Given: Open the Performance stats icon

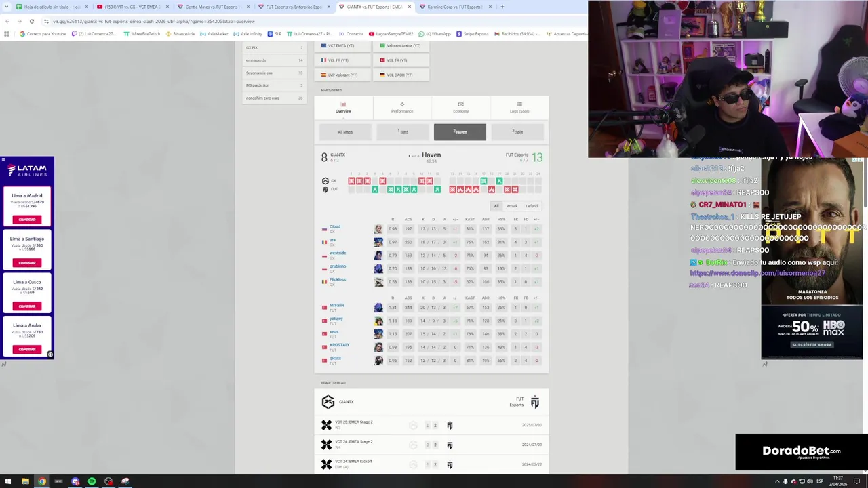Looking at the screenshot, I should point(402,104).
